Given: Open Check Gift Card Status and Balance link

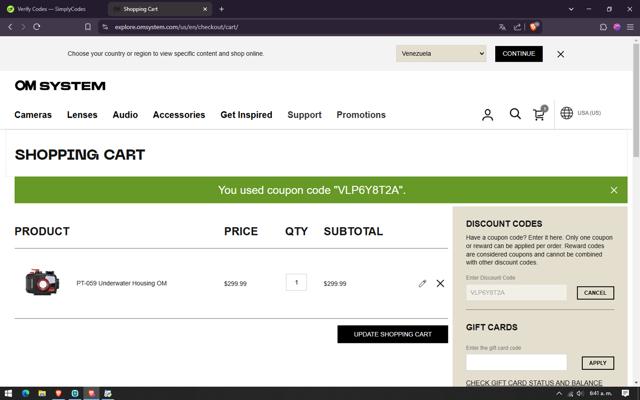Looking at the screenshot, I should click(534, 383).
